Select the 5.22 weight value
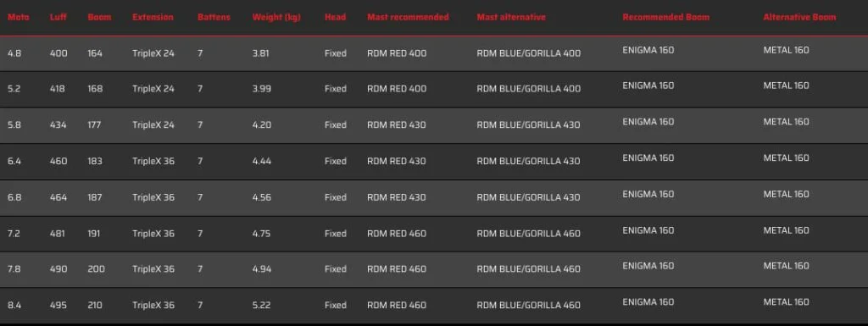This screenshot has height=326, width=868. click(261, 305)
